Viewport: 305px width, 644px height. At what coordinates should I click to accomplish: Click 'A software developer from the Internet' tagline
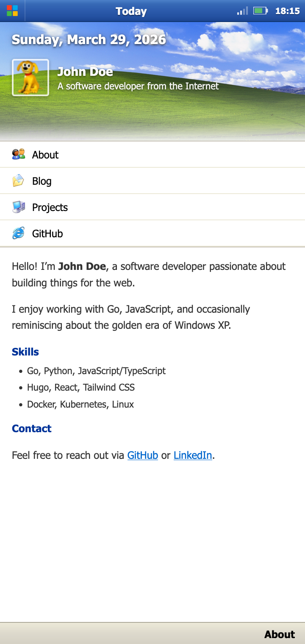[138, 86]
